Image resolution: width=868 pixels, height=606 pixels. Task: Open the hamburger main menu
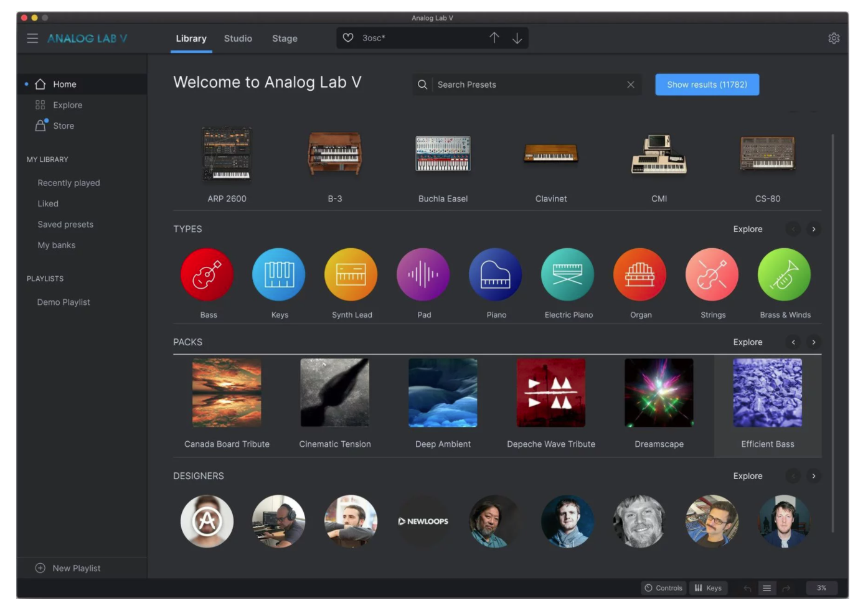tap(32, 39)
